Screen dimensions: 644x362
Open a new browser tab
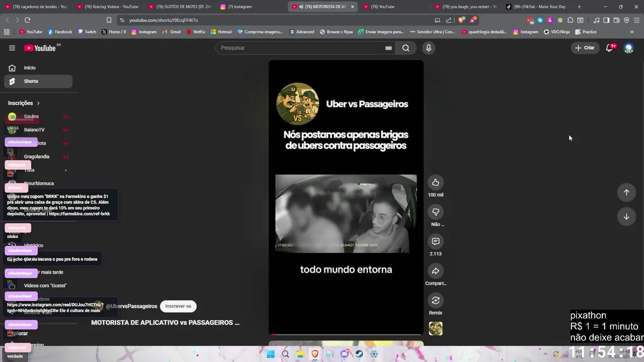(579, 7)
